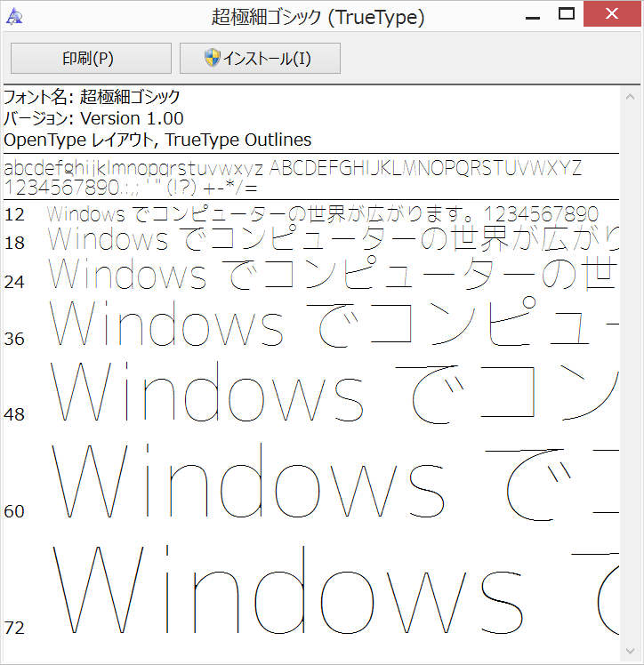Click the shield icon on the インストール button

(x=212, y=59)
